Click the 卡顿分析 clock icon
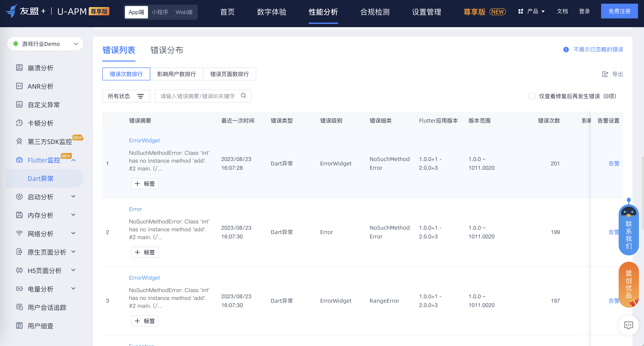This screenshot has width=644, height=346. point(19,123)
